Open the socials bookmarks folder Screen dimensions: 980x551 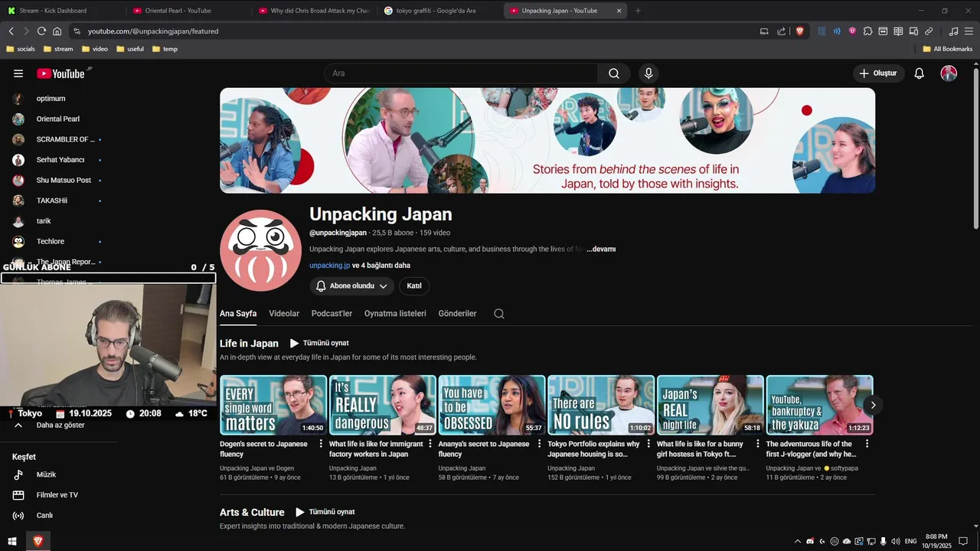point(21,49)
